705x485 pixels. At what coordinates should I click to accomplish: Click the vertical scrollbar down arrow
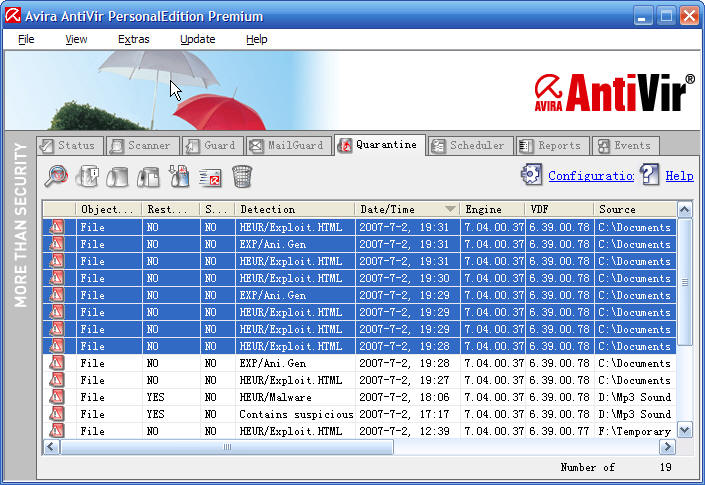click(685, 430)
